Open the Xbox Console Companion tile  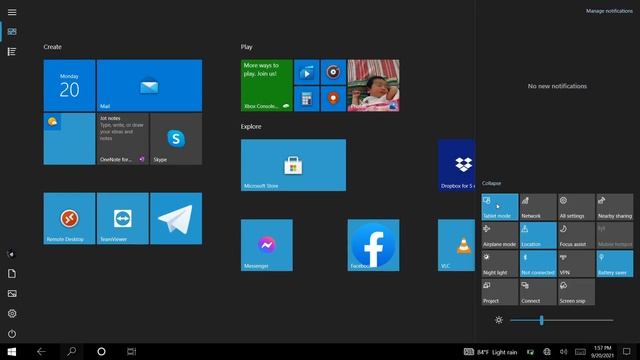point(267,85)
